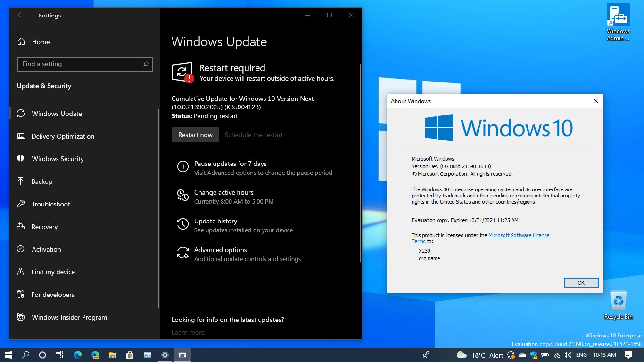This screenshot has height=362, width=644.
Task: Click OK in About Windows dialog
Action: (x=581, y=282)
